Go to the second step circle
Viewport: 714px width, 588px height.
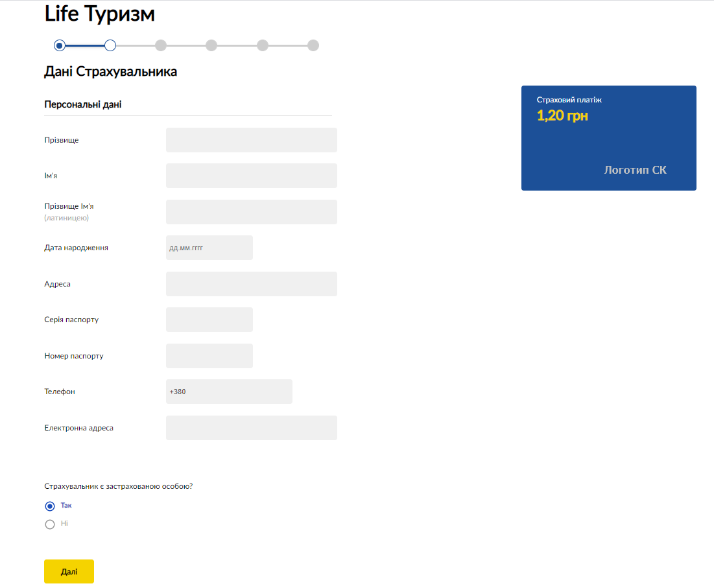110,45
